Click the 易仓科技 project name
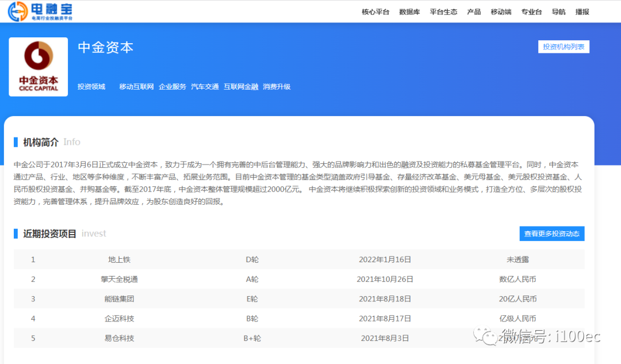The width and height of the screenshot is (621, 364). (x=119, y=338)
